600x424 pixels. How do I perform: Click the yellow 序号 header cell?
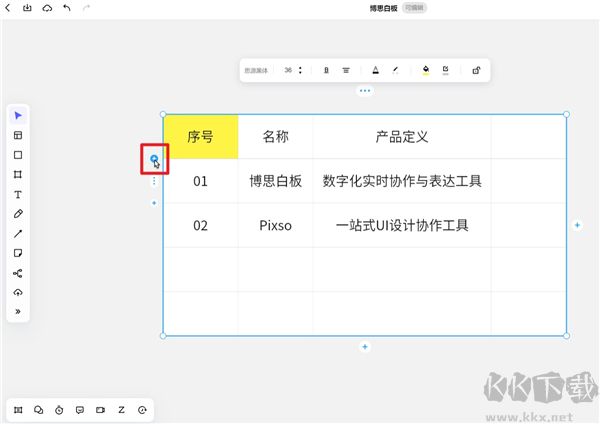tap(200, 137)
